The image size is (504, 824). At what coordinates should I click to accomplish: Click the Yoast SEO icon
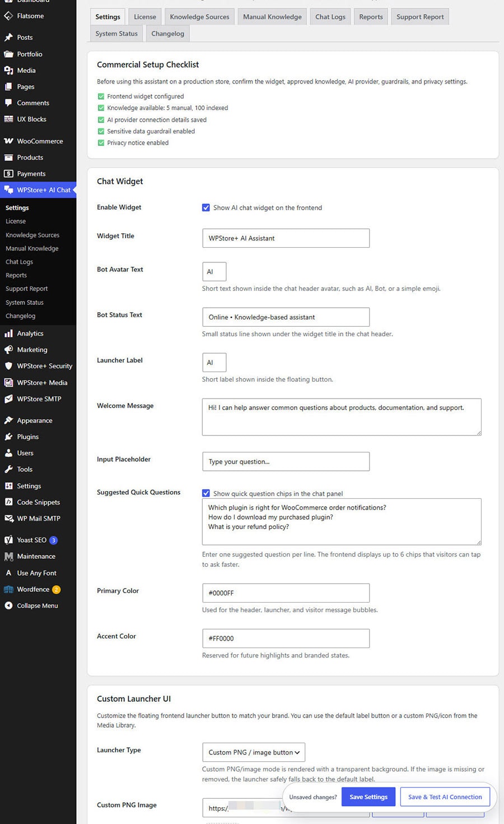[x=8, y=540]
